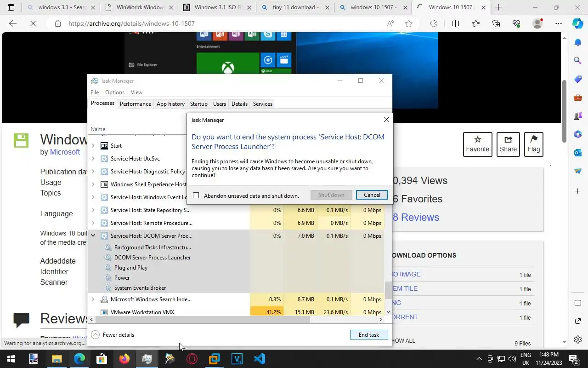The height and width of the screenshot is (368, 588).
Task: Open the View menu in Task Manager
Action: 136,92
